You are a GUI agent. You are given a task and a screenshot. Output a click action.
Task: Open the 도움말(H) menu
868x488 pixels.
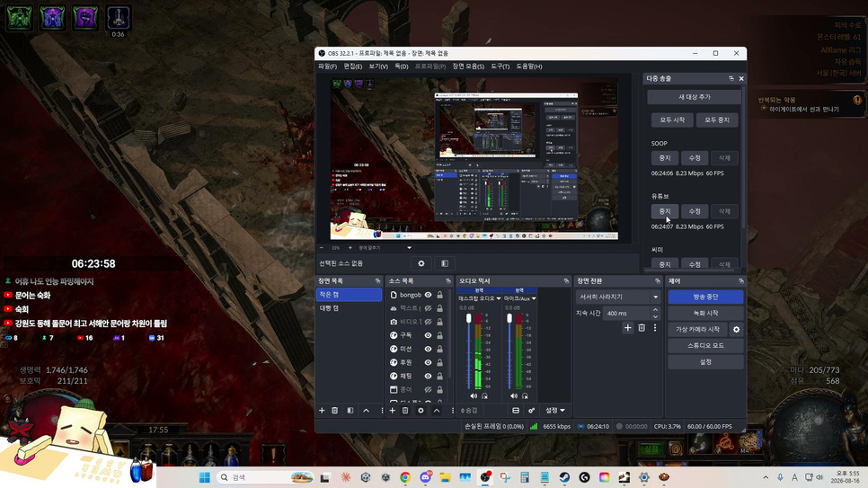pos(529,67)
